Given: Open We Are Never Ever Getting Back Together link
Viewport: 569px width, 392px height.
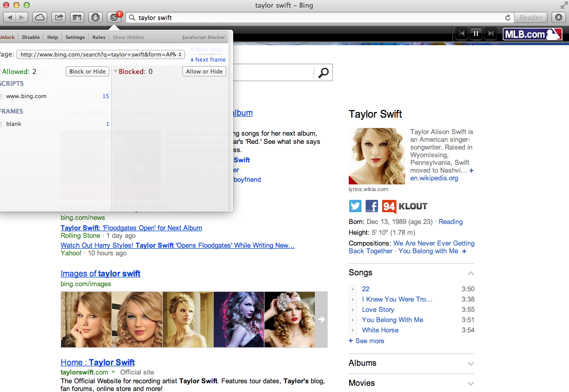Looking at the screenshot, I should pos(411,247).
